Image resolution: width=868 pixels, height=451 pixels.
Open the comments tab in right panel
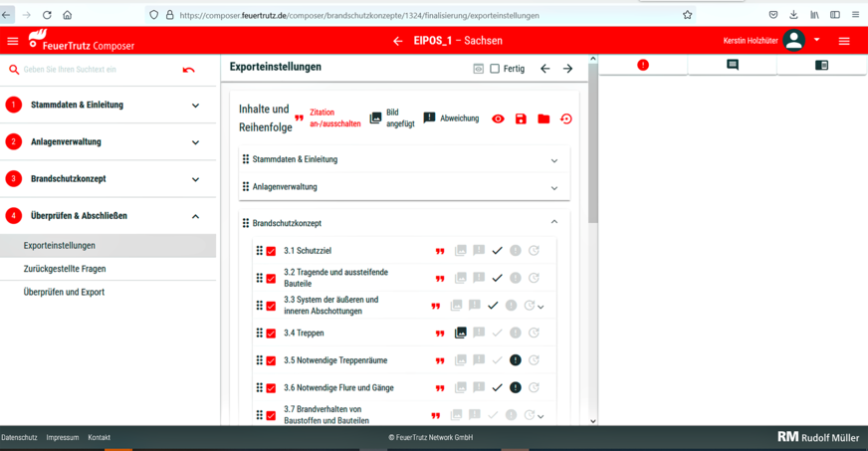(x=732, y=65)
